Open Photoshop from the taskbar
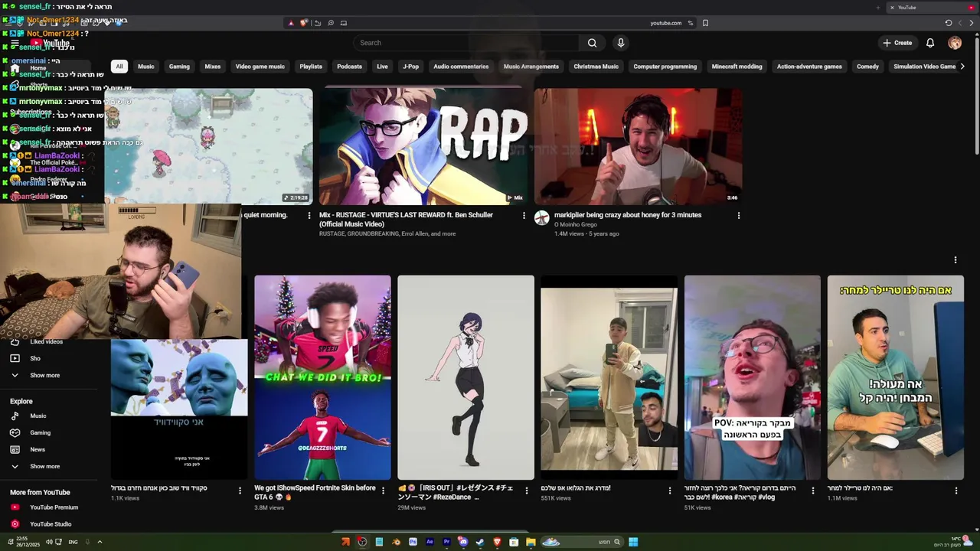Viewport: 980px width, 551px height. pos(413,542)
